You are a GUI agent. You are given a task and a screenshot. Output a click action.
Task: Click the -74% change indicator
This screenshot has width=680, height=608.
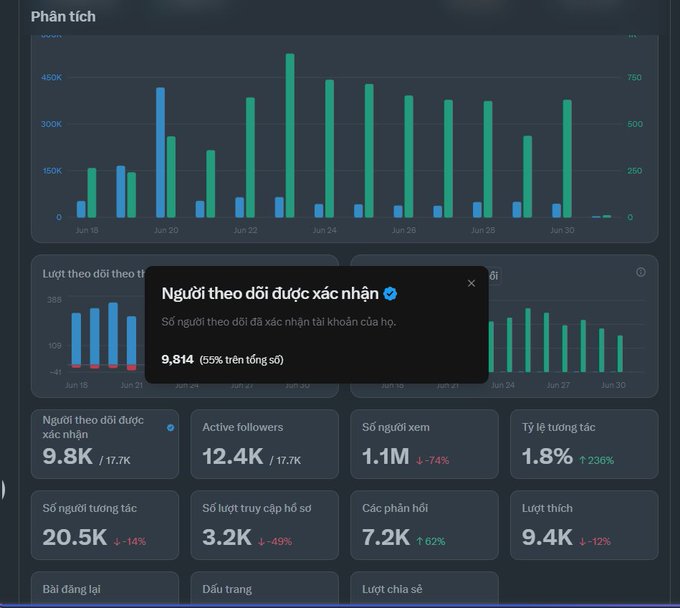432,460
